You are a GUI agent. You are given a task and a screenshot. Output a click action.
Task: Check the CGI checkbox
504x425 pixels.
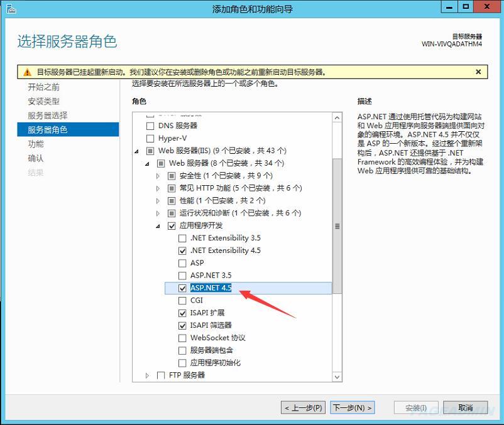tap(182, 301)
